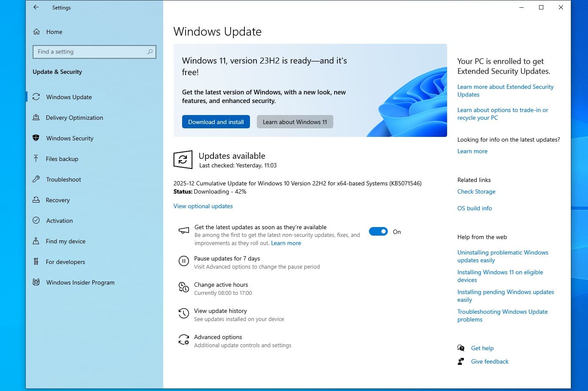Click the Get help question-mark icon
The image size is (588, 391).
pyautogui.click(x=460, y=348)
